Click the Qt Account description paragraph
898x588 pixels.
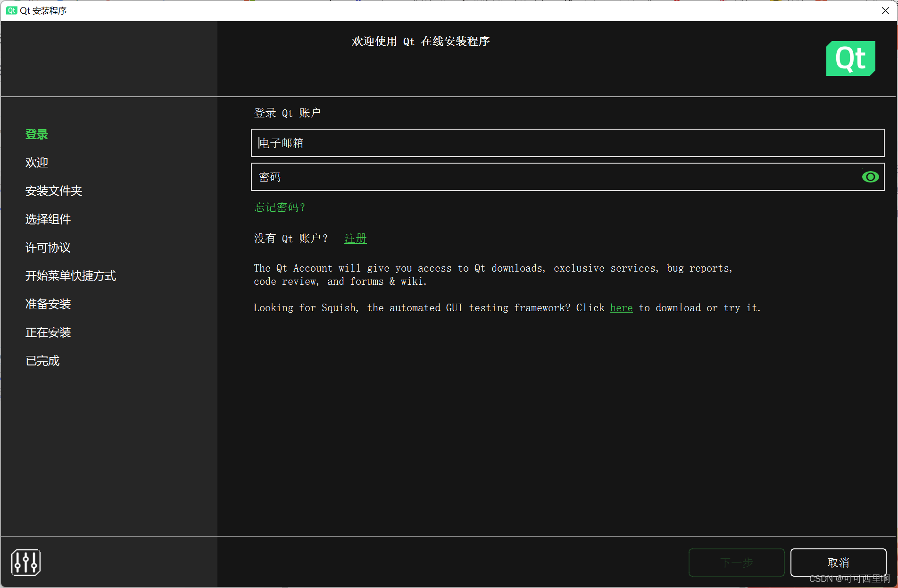click(493, 275)
